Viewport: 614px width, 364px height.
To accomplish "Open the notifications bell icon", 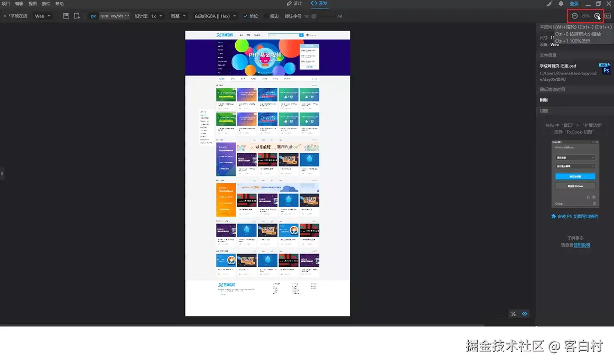I will 561,4.
